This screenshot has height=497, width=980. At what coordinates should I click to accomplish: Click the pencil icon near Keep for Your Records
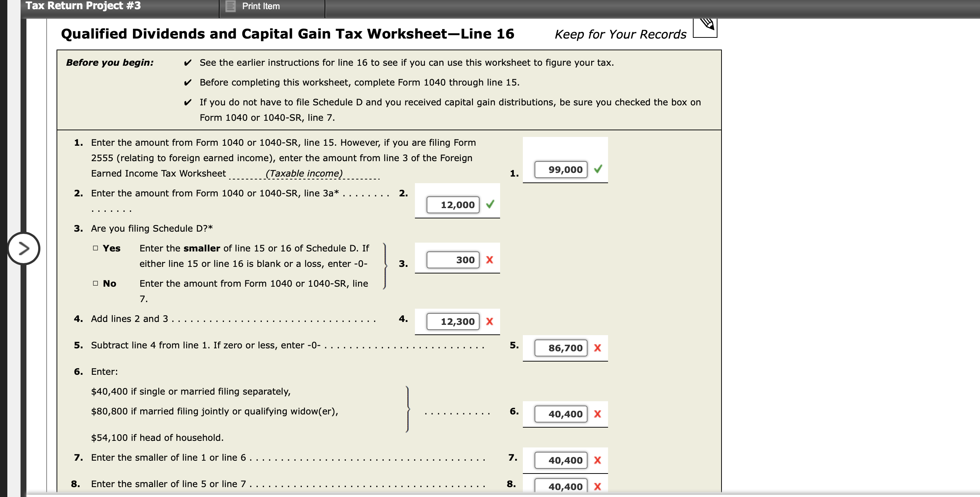coord(706,28)
